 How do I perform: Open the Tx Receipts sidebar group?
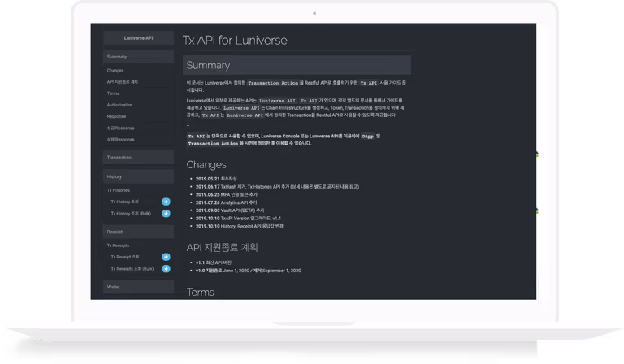click(x=118, y=245)
